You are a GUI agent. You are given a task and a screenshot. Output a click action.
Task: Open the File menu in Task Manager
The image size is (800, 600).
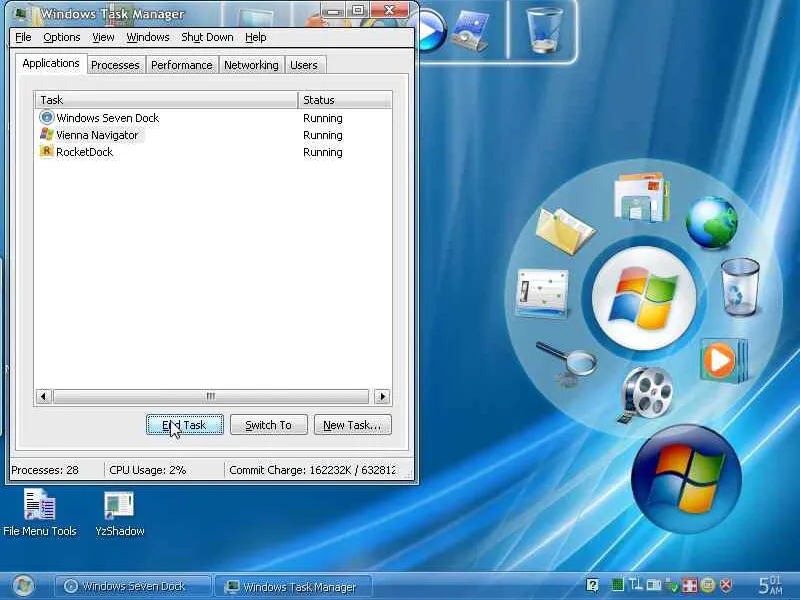point(23,37)
